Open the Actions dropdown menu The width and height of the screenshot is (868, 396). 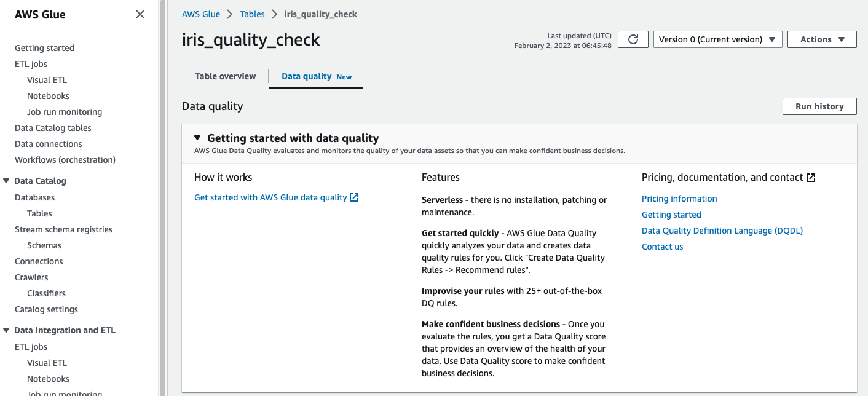(x=821, y=39)
